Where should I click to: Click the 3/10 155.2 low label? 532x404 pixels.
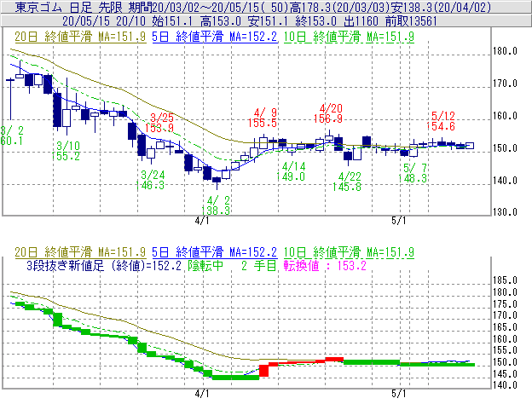[x=66, y=151]
